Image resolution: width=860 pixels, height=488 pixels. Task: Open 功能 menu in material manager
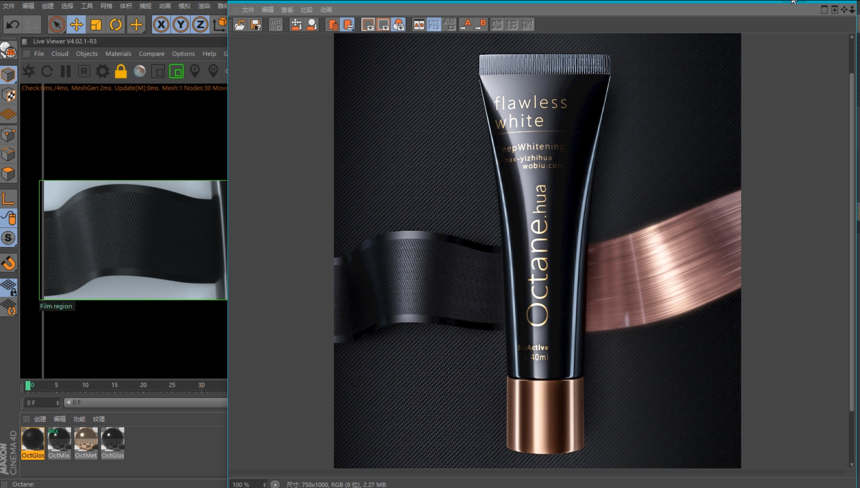(79, 419)
